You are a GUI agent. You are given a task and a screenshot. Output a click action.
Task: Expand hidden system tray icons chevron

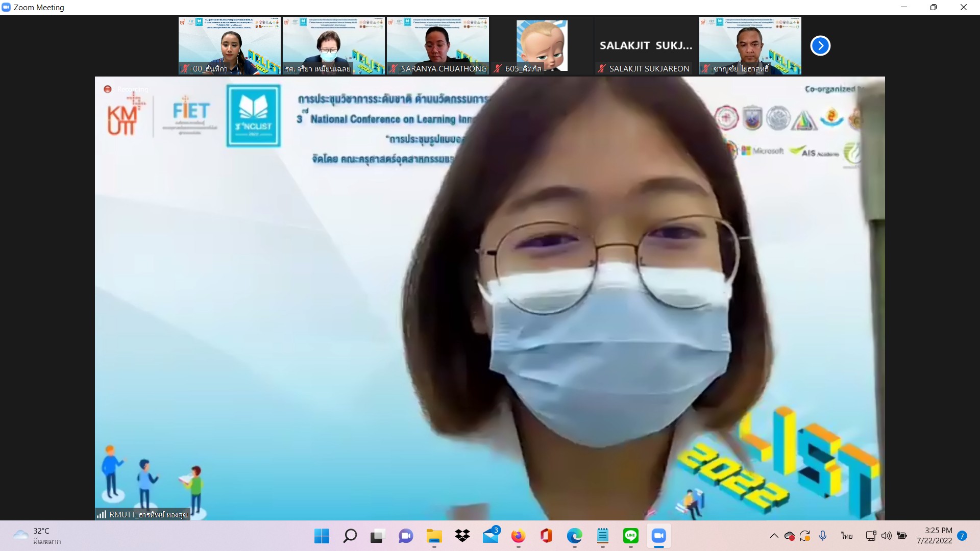click(774, 536)
